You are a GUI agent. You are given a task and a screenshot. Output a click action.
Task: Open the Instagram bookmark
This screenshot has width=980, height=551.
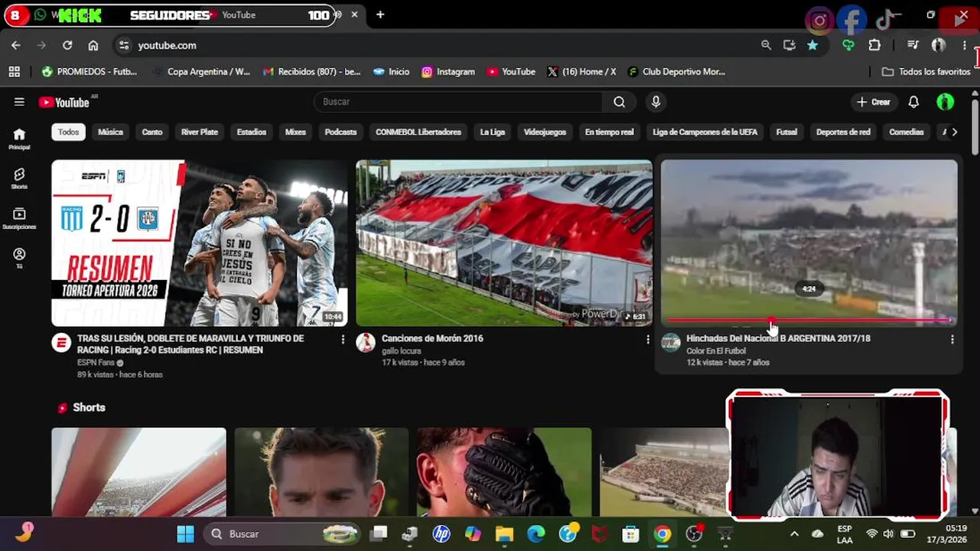click(448, 71)
